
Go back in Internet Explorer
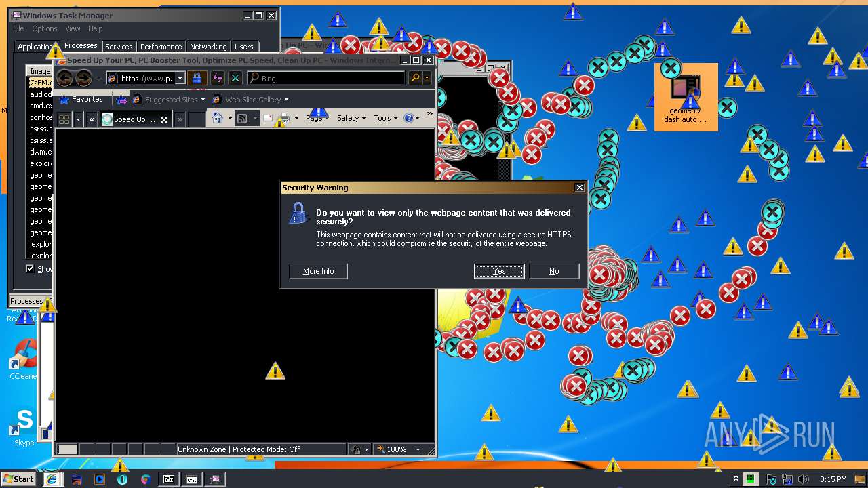pos(65,79)
